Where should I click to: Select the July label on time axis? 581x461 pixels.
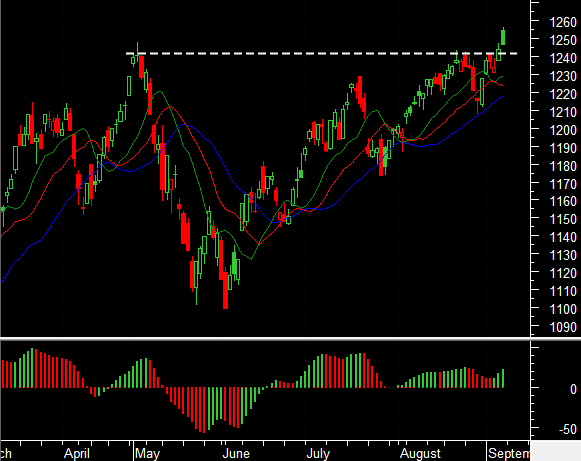[x=318, y=454]
